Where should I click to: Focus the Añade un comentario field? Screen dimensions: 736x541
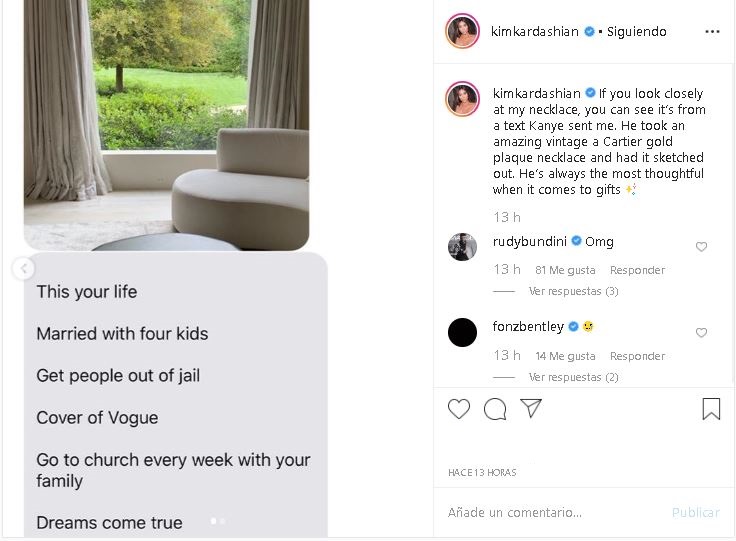(x=550, y=512)
